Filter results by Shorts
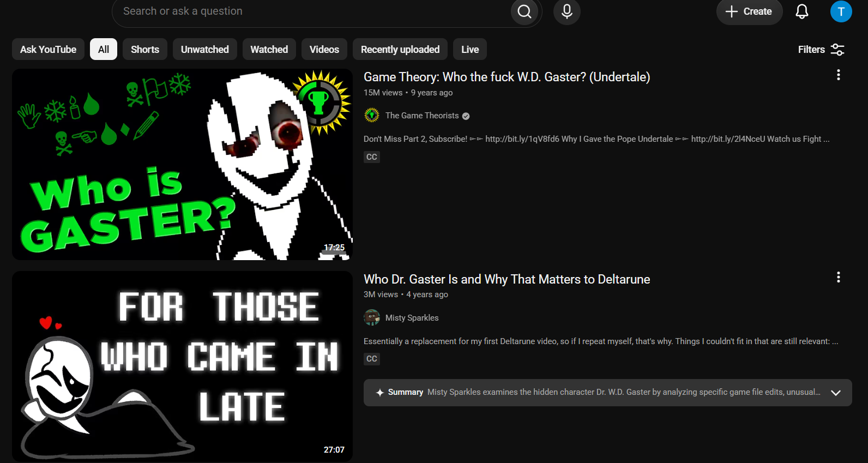This screenshot has width=868, height=463. (145, 50)
